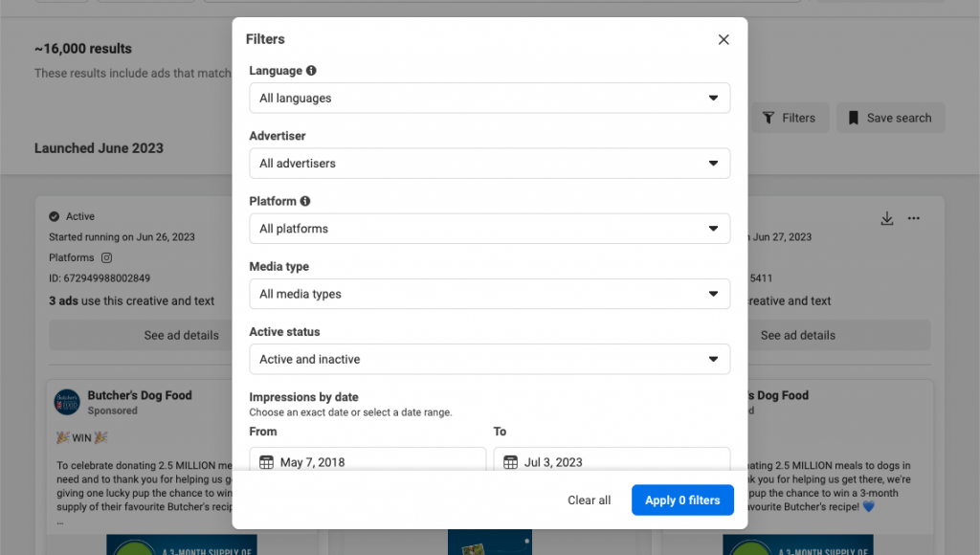This screenshot has height=555, width=980.
Task: Expand the All platforms dropdown
Action: click(490, 228)
